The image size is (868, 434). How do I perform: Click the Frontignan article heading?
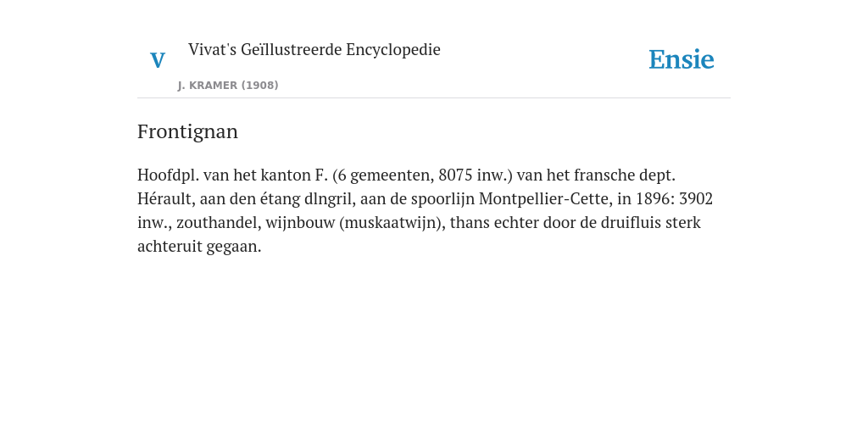pos(187,131)
